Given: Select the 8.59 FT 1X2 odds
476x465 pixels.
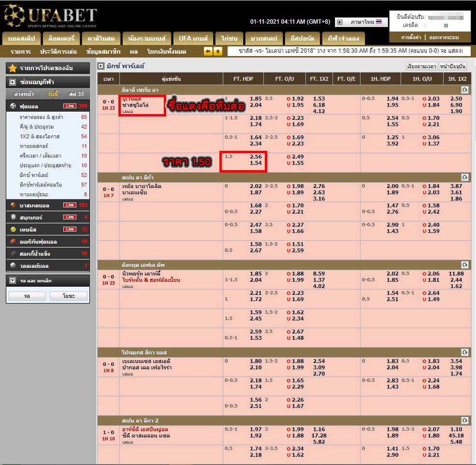Looking at the screenshot, I should [319, 274].
